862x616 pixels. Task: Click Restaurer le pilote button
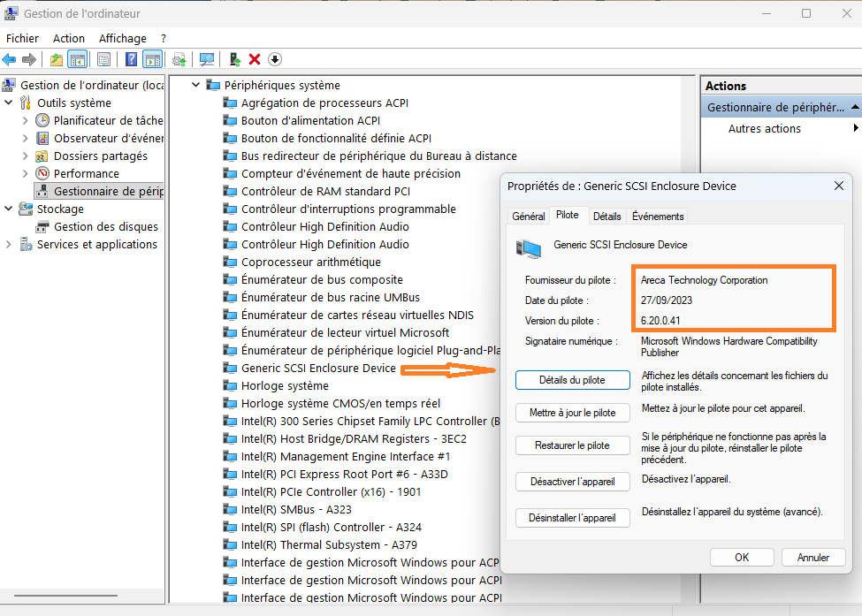click(572, 445)
